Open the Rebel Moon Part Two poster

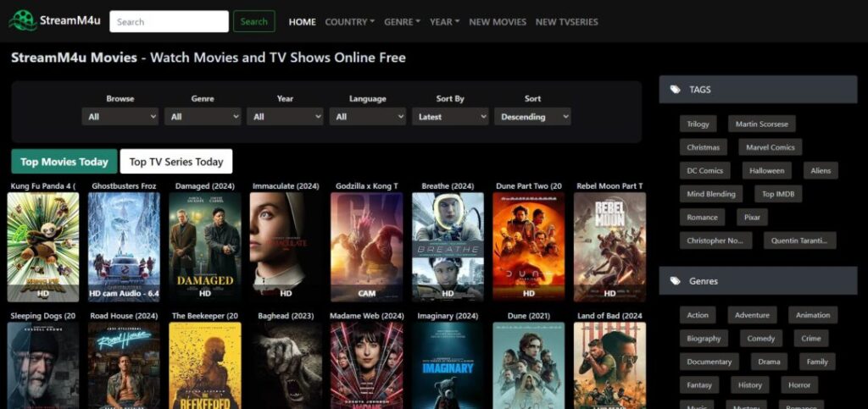tap(609, 246)
